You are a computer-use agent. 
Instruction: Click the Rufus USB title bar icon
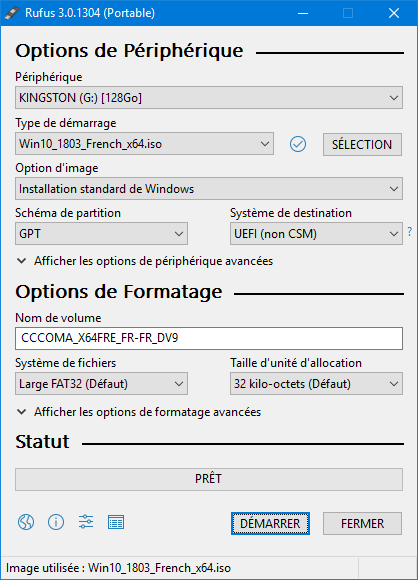(12, 13)
